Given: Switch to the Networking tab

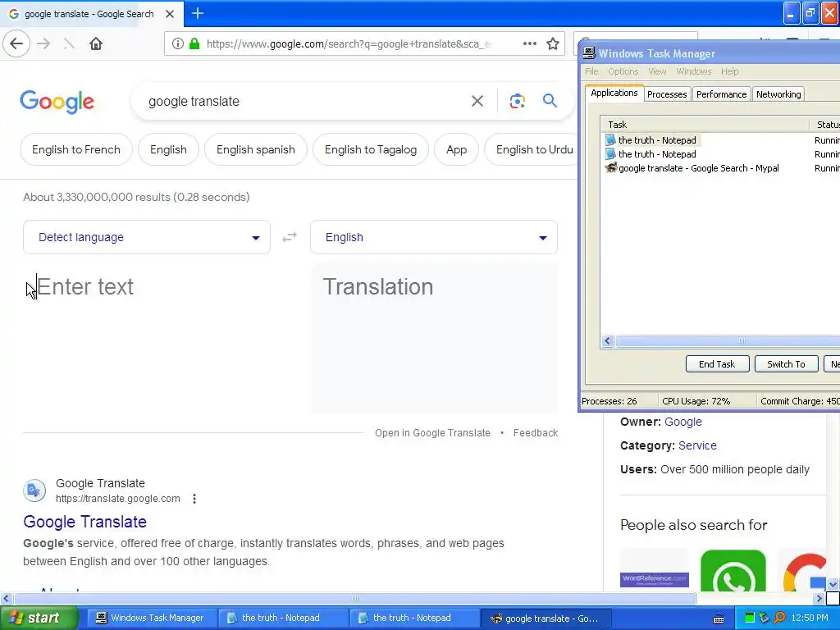Looking at the screenshot, I should [778, 94].
